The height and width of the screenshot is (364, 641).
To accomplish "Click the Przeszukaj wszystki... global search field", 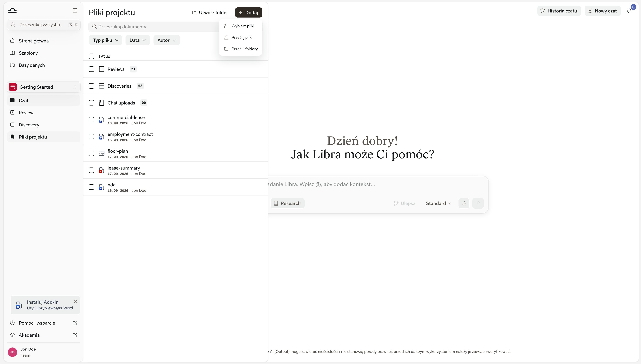I will coord(44,24).
